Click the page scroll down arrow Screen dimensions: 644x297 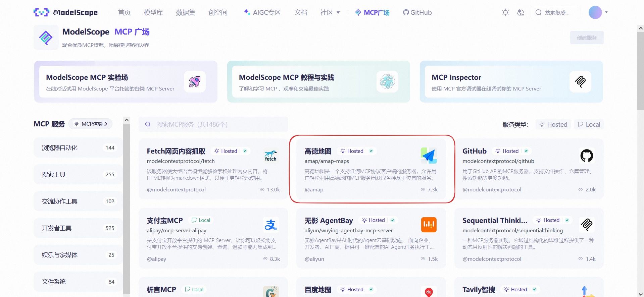[x=641, y=294]
